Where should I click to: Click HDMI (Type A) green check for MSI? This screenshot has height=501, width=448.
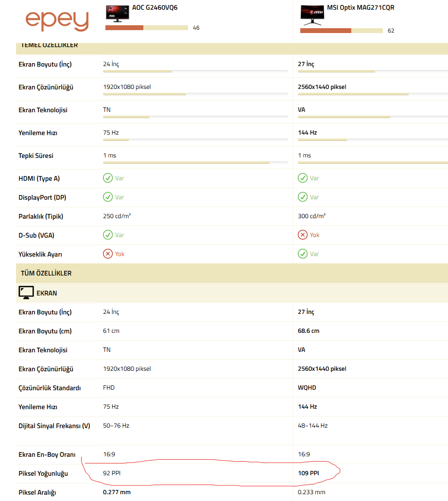tap(303, 178)
